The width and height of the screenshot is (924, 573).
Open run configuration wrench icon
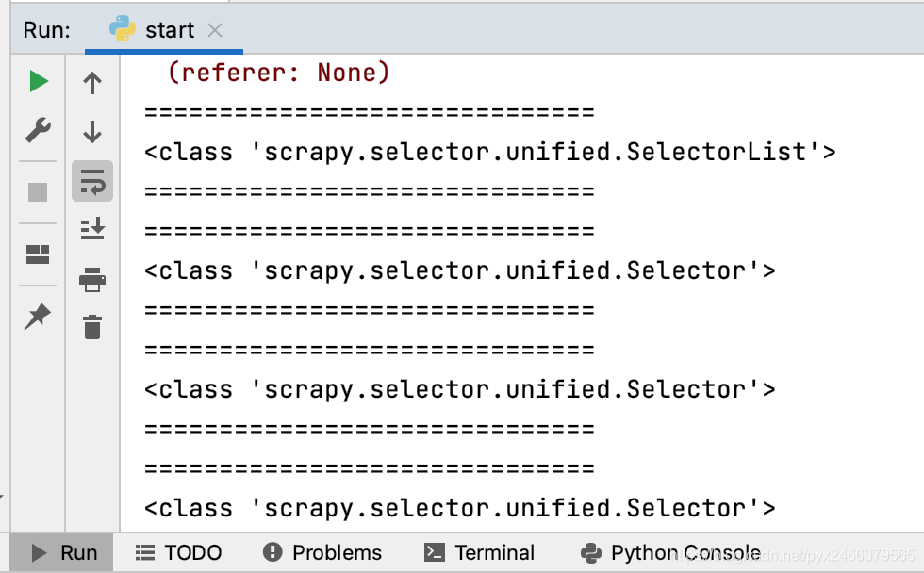pos(39,130)
